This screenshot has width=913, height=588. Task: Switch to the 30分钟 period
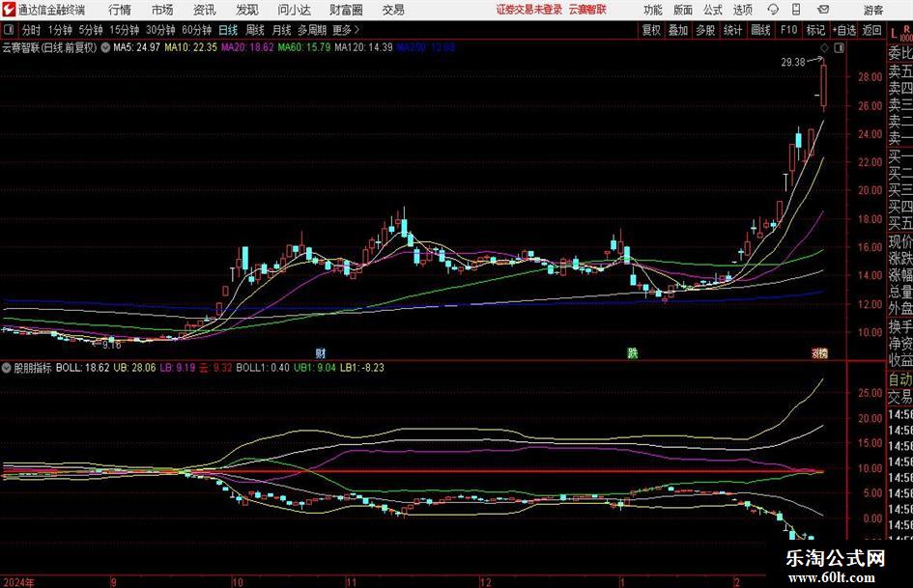click(160, 30)
